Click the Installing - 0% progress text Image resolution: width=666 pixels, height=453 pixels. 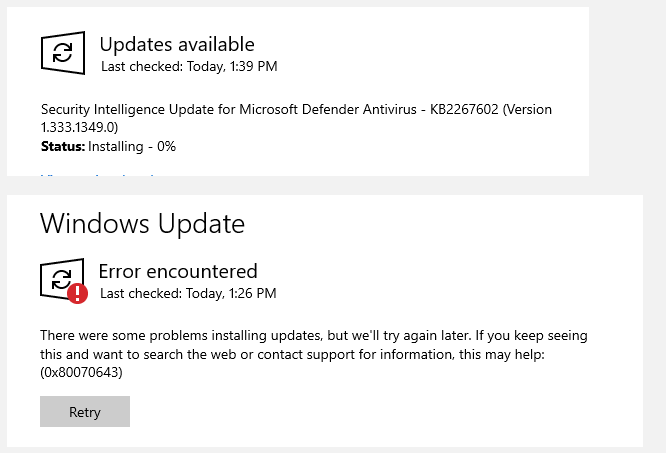[x=132, y=146]
